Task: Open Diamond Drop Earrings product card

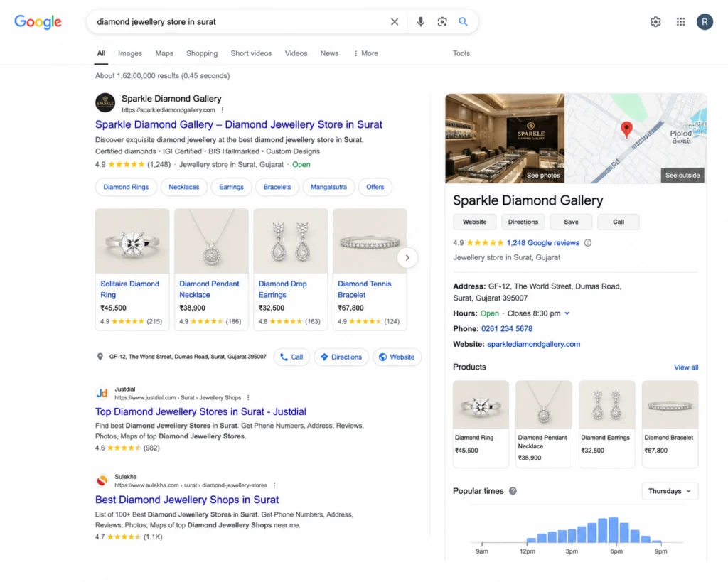Action: 290,269
